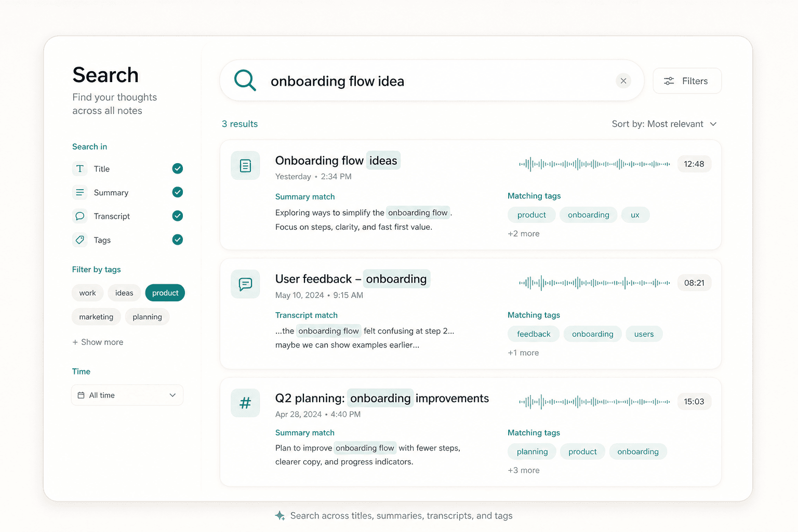Image resolution: width=798 pixels, height=532 pixels.
Task: Open the Sort by Most relevant dropdown
Action: tap(664, 124)
